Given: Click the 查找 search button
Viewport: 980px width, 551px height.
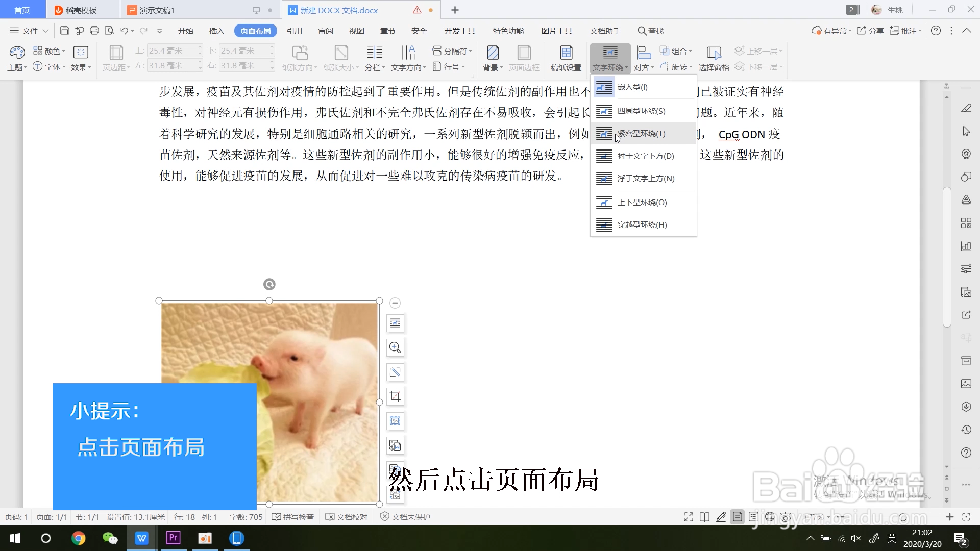Looking at the screenshot, I should [x=651, y=31].
